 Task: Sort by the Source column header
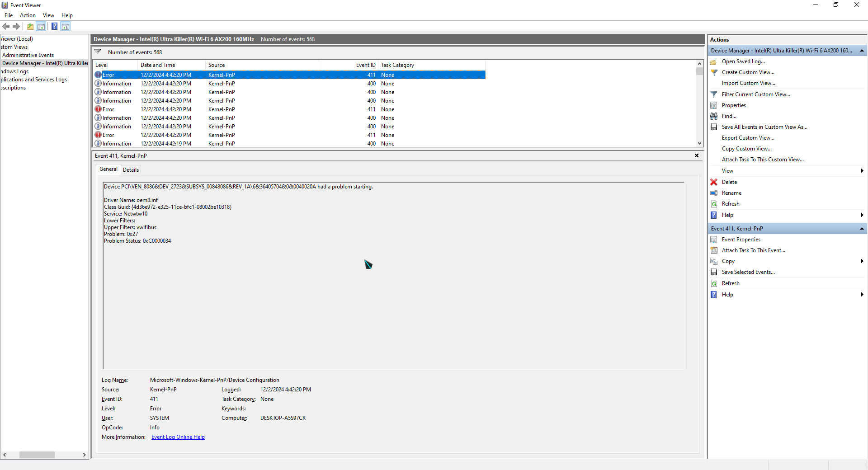click(262, 65)
